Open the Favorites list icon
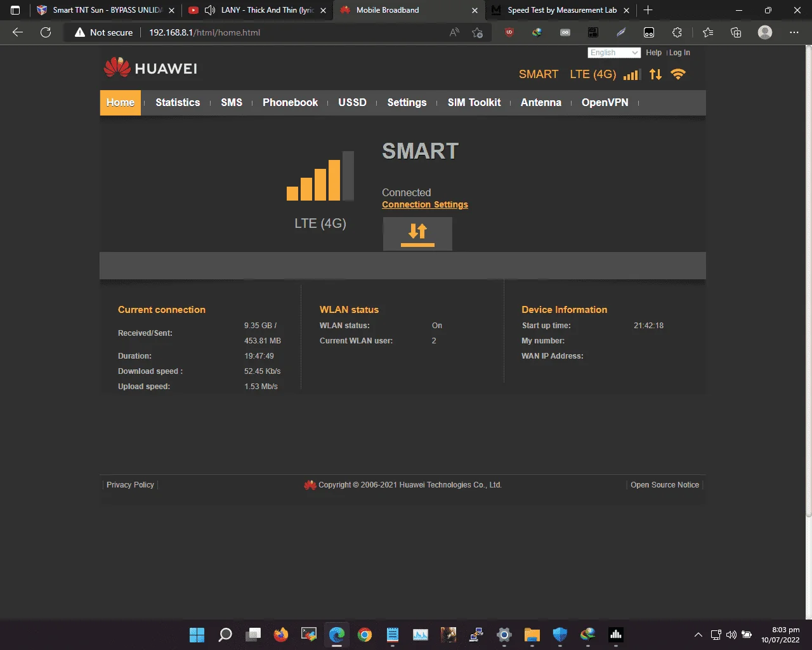Viewport: 812px width, 650px height. point(708,32)
